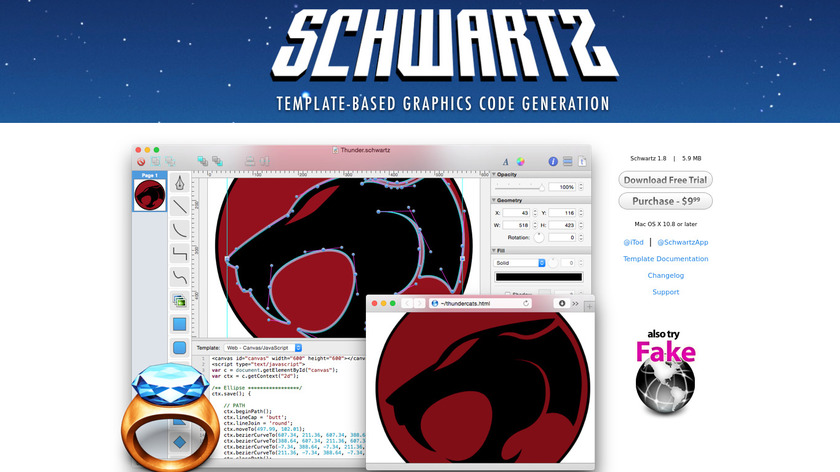
Task: Click Purchase - $9.99 button
Action: [665, 201]
